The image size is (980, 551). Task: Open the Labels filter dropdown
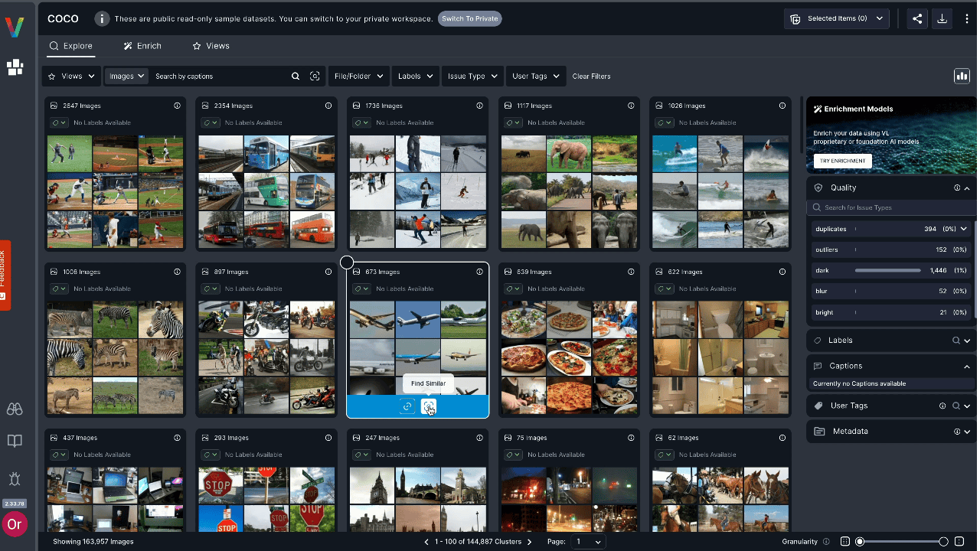[416, 77]
